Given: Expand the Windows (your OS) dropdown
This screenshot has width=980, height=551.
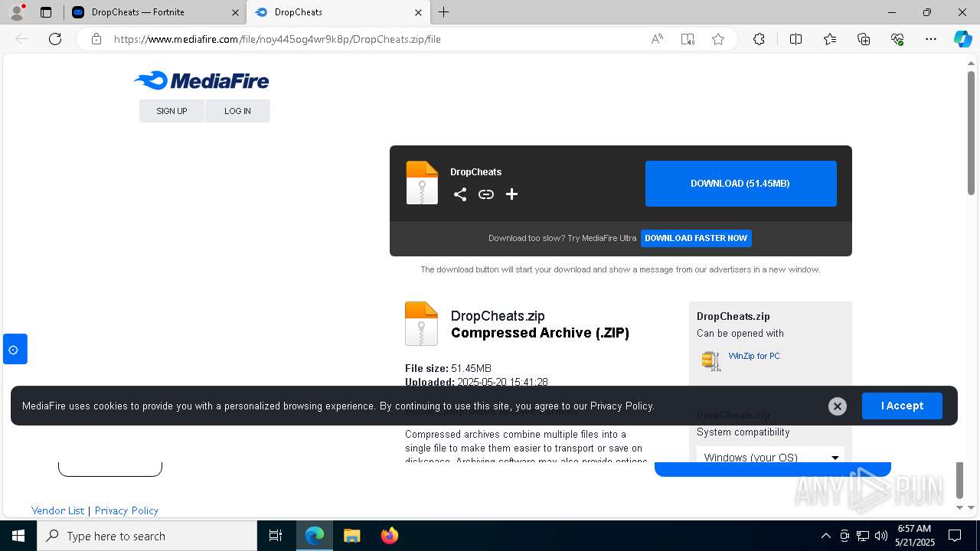Looking at the screenshot, I should pos(770,457).
